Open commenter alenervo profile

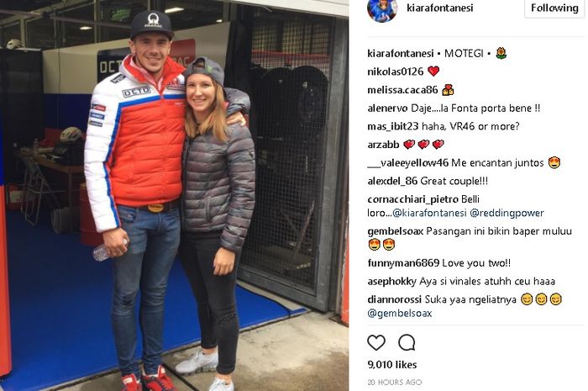(387, 108)
